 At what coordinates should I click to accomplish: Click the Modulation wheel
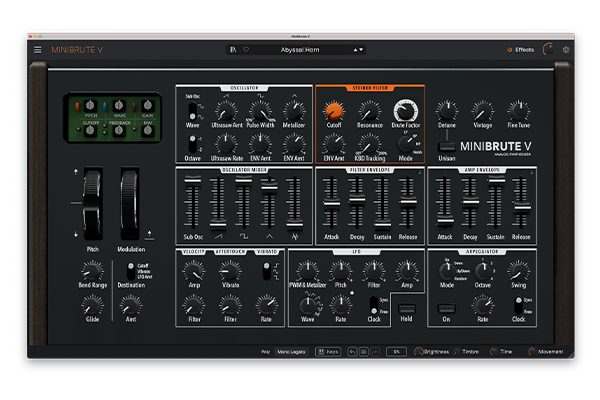pos(130,204)
